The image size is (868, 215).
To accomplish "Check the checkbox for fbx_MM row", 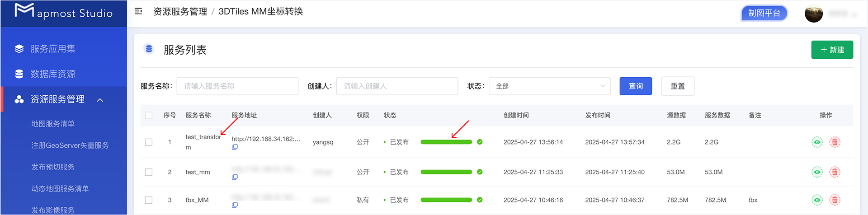I will click(148, 200).
